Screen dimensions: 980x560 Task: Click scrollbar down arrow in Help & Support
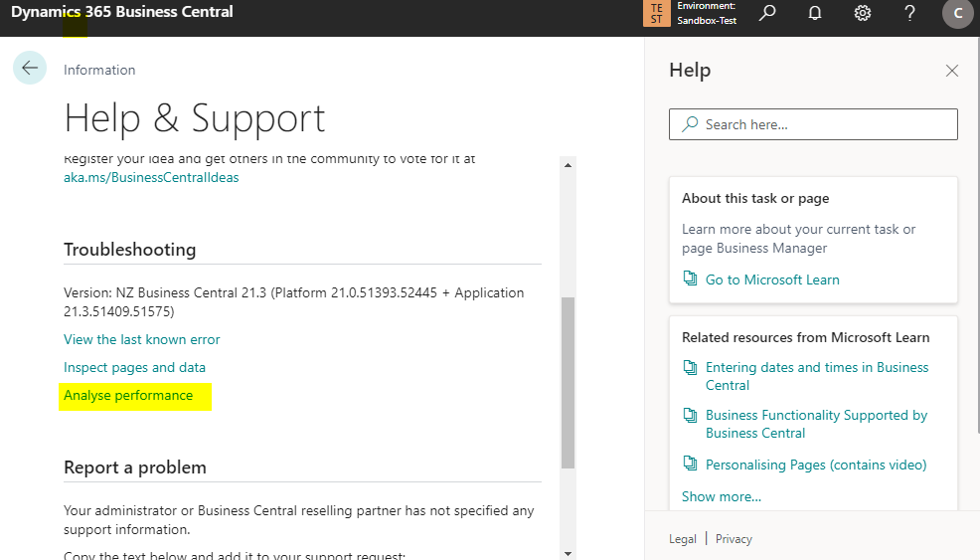tap(568, 553)
